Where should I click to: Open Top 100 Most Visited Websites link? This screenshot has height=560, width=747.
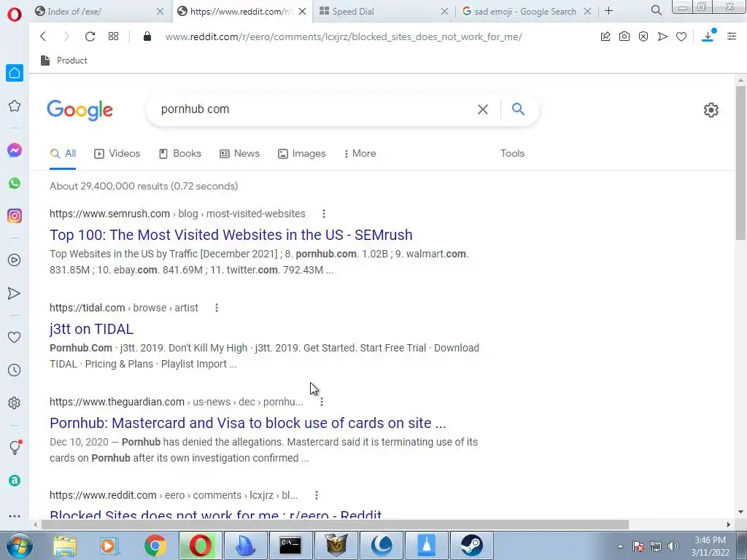(x=231, y=235)
